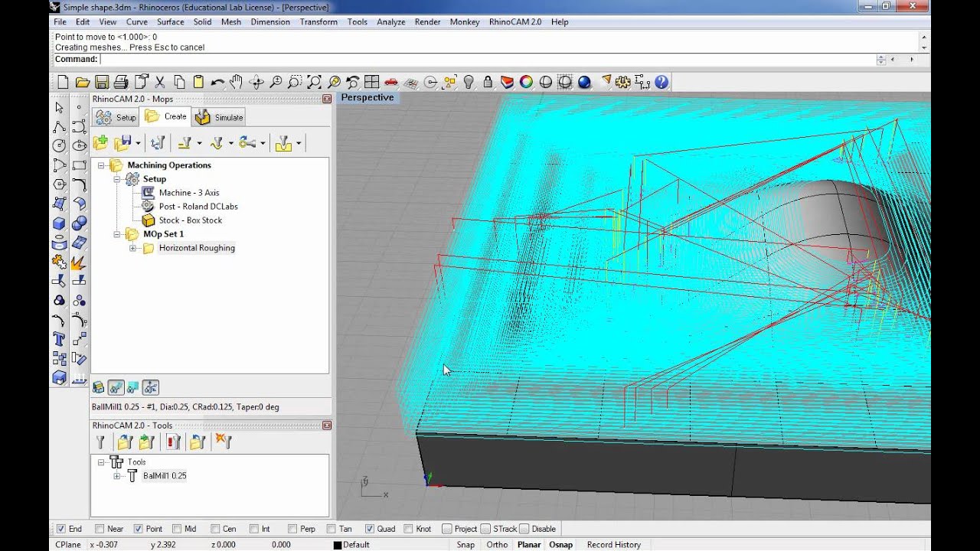980x551 pixels.
Task: Select the Rectangle tool icon
Action: [78, 165]
